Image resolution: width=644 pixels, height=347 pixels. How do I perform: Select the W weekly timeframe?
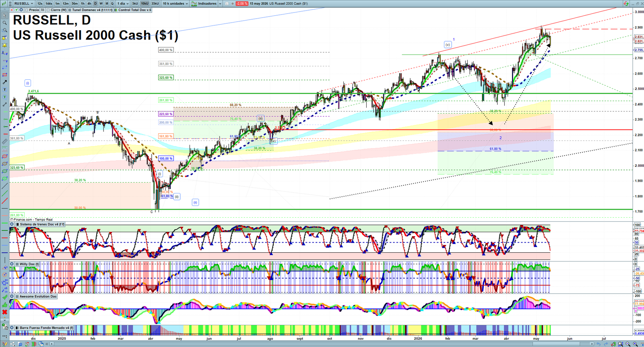[101, 4]
